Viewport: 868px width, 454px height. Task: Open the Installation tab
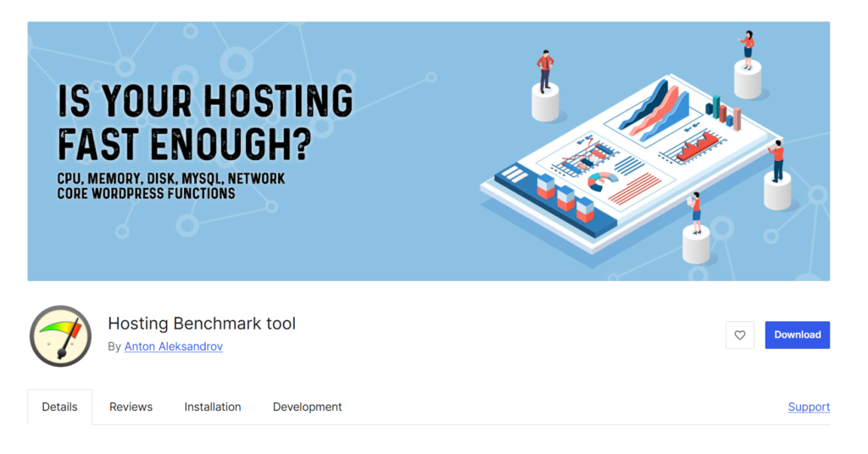(213, 407)
